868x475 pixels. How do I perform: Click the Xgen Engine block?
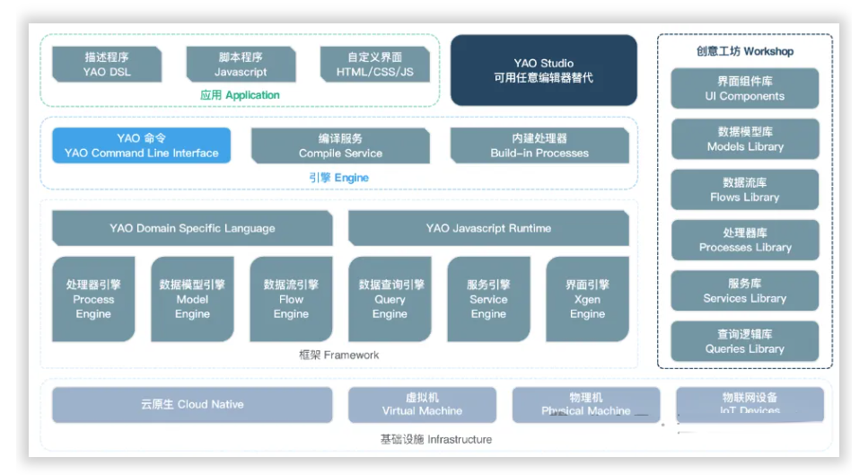[x=587, y=299]
